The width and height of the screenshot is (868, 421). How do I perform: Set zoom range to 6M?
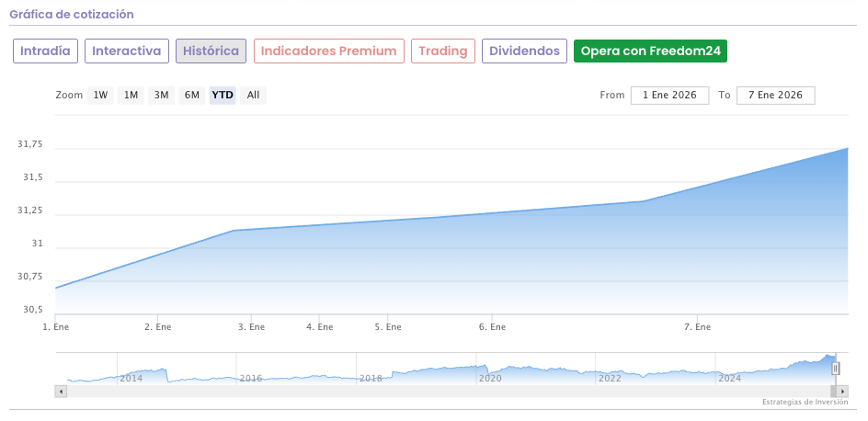pos(192,95)
